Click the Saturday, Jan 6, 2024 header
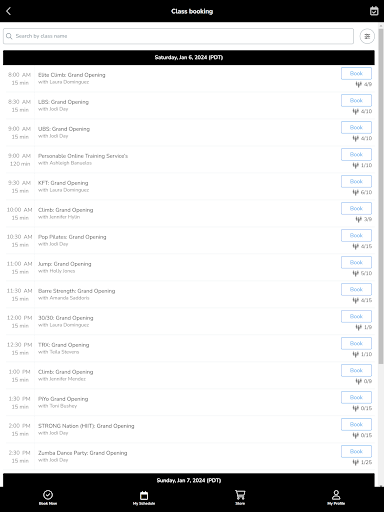The image size is (384, 512). [x=189, y=57]
